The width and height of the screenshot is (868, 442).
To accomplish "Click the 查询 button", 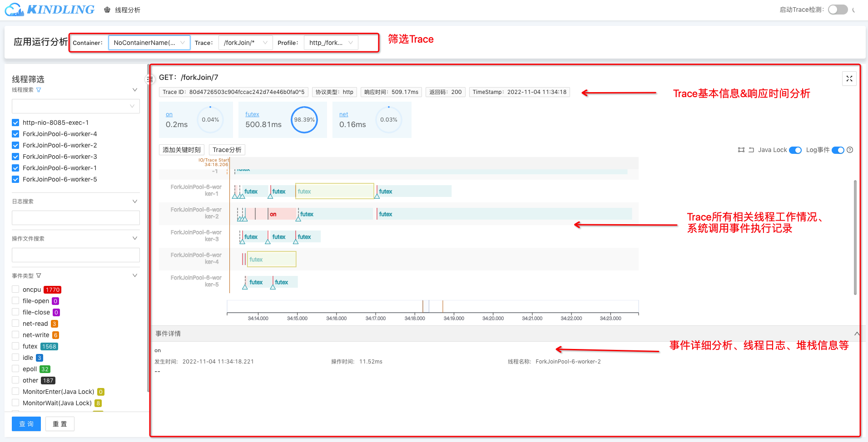I will pyautogui.click(x=26, y=424).
